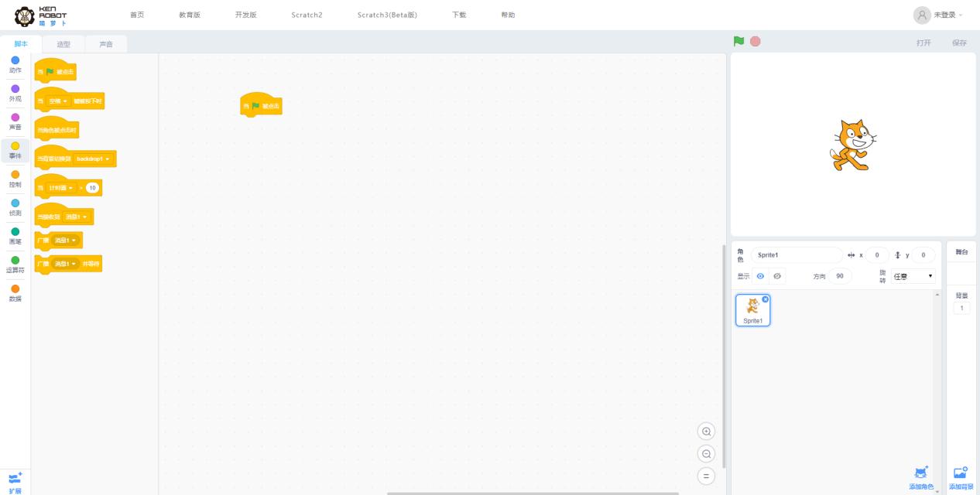Click the sprite name field Sprite1
Viewport: 980px width, 495px height.
point(797,255)
